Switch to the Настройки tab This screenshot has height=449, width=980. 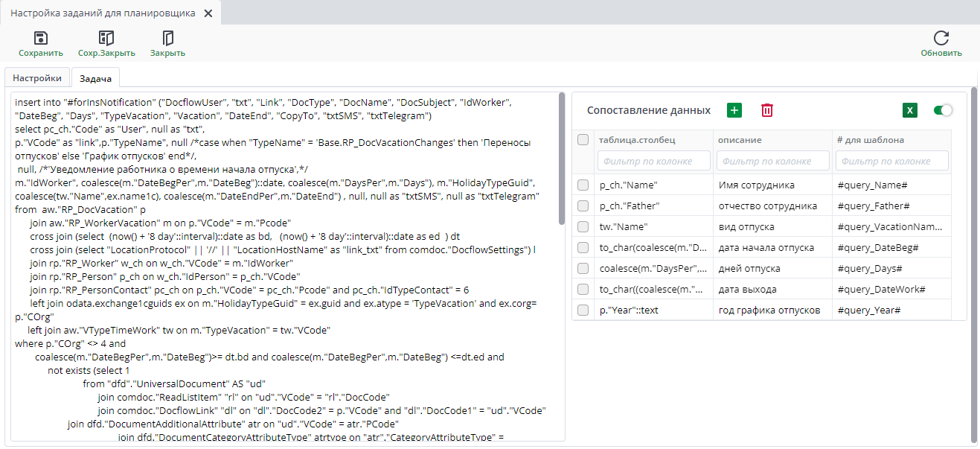pos(37,78)
